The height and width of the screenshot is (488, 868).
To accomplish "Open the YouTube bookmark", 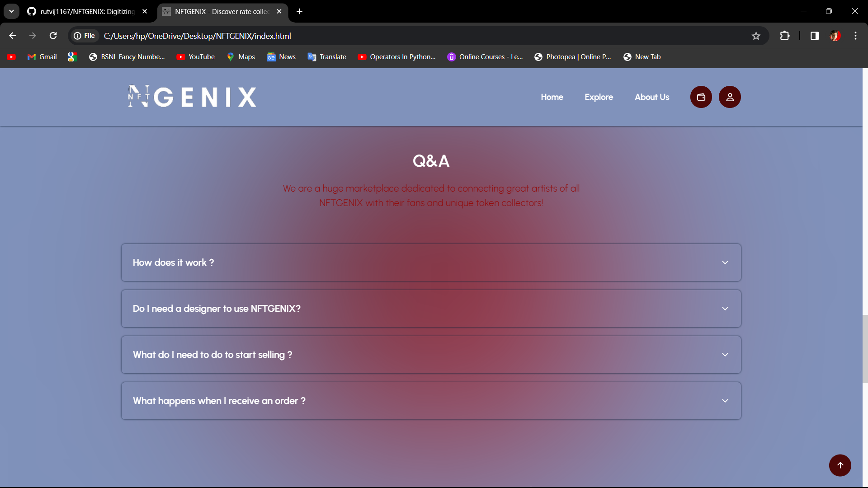I will point(196,57).
